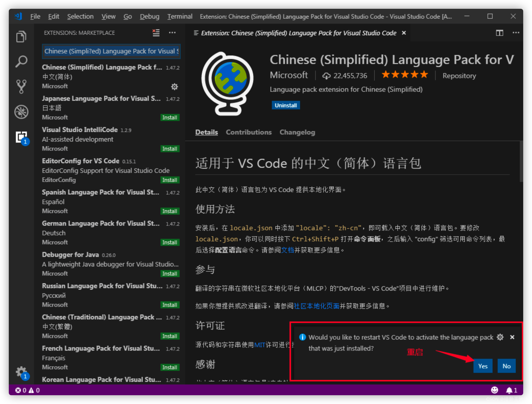Screen dimensions: 532x404
Task: Open the Manage gear in activity bar
Action: 21,372
